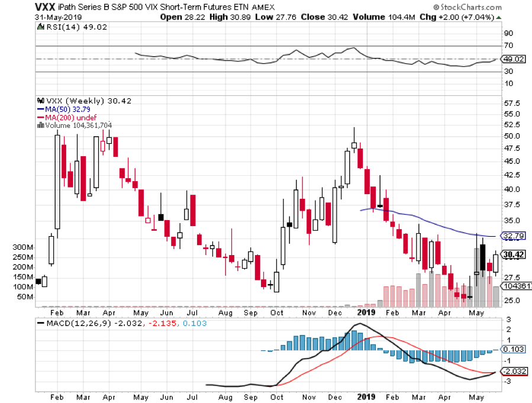Click the 57.5 price axis label
This screenshot has height=403, width=532.
(x=512, y=103)
